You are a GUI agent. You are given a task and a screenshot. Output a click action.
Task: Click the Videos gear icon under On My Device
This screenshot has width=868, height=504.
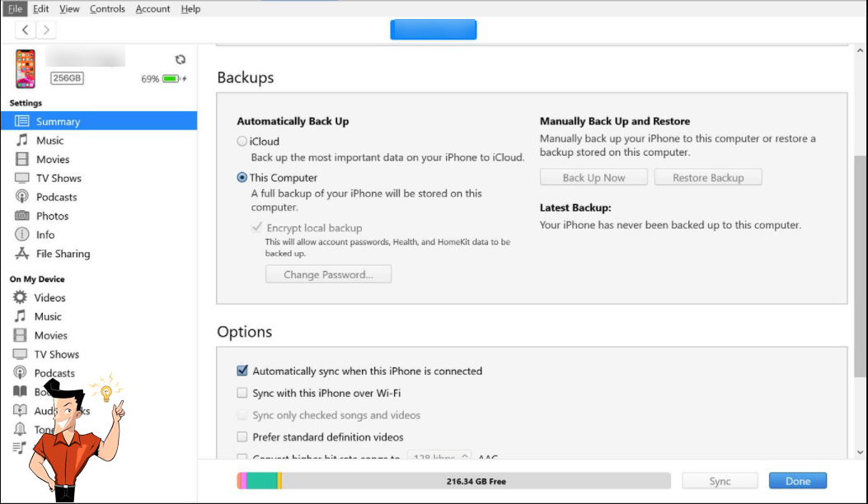(x=21, y=297)
